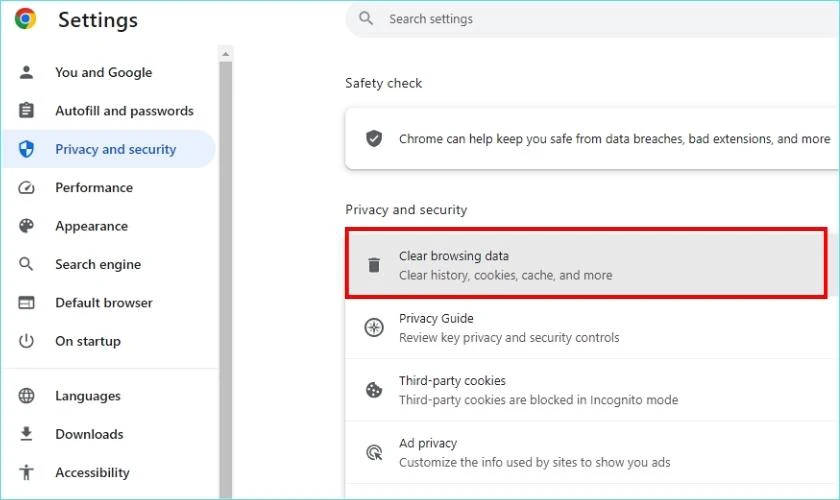840x500 pixels.
Task: Click the compass icon for Privacy Guide
Action: coord(374,327)
